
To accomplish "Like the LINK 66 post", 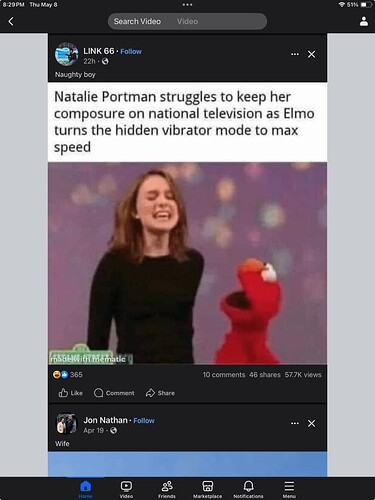I will (x=71, y=393).
